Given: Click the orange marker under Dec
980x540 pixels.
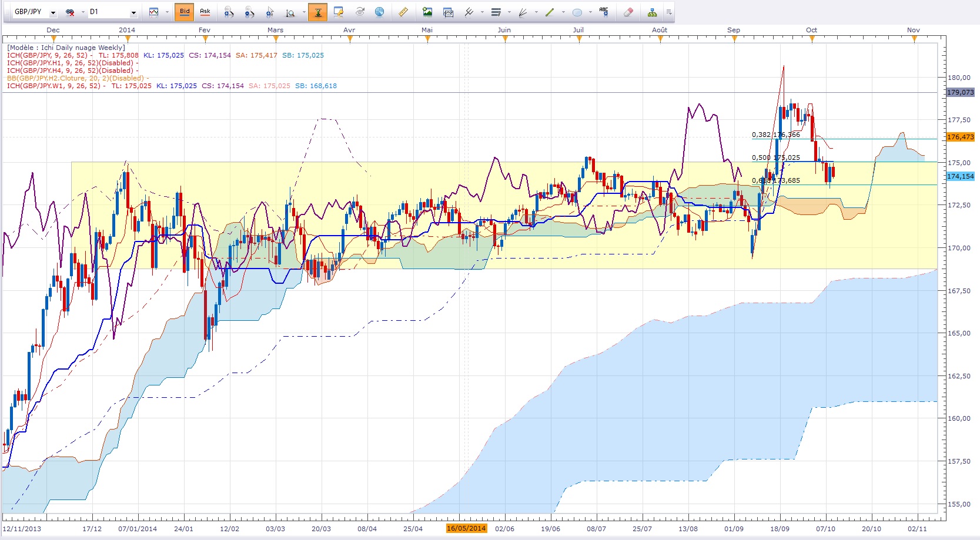Looking at the screenshot, I should pyautogui.click(x=53, y=39).
